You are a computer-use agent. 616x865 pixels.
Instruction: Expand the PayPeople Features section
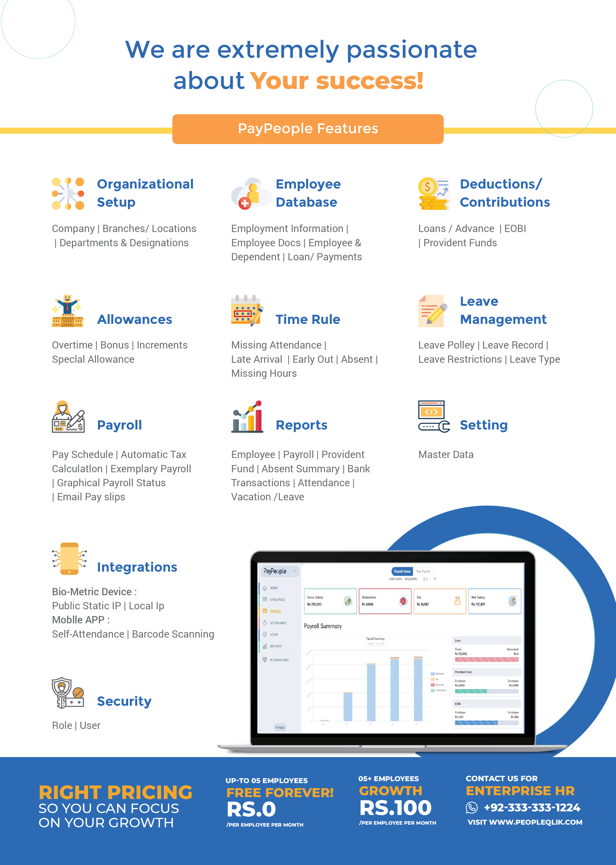308,122
